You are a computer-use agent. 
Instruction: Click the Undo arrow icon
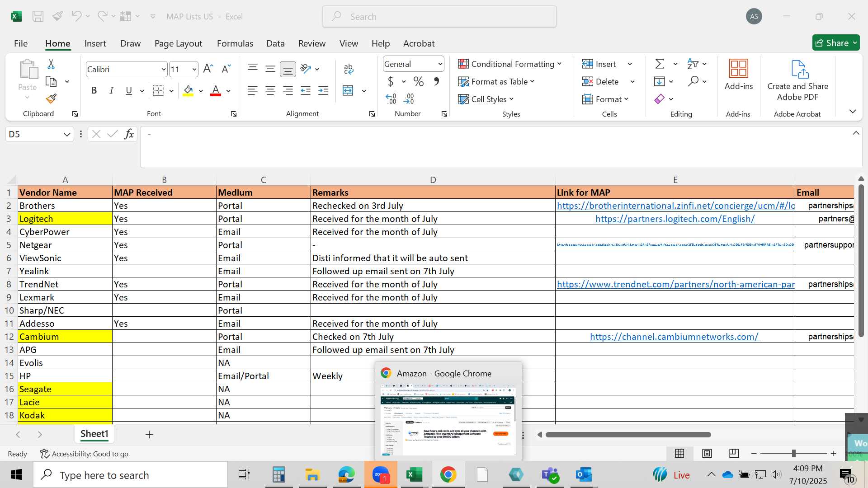76,16
